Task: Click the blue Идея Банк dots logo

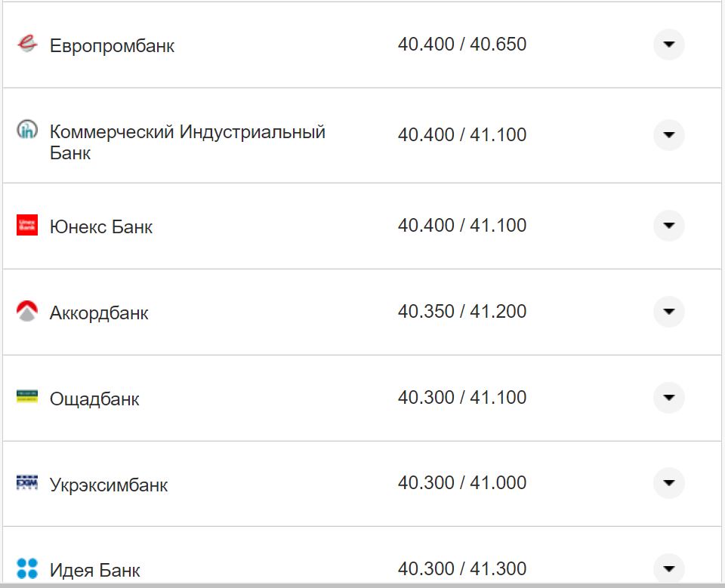Action: (x=27, y=569)
